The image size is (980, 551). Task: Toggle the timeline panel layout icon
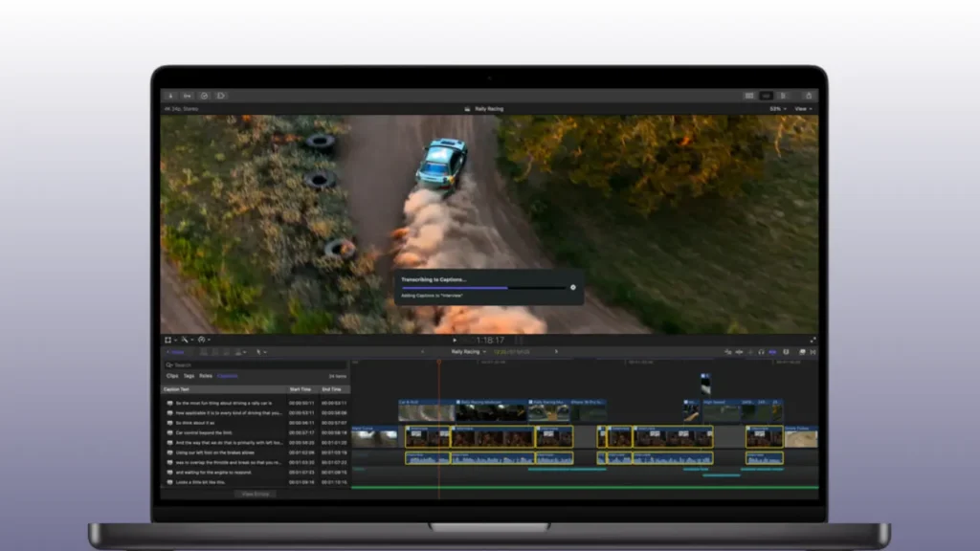coord(766,96)
